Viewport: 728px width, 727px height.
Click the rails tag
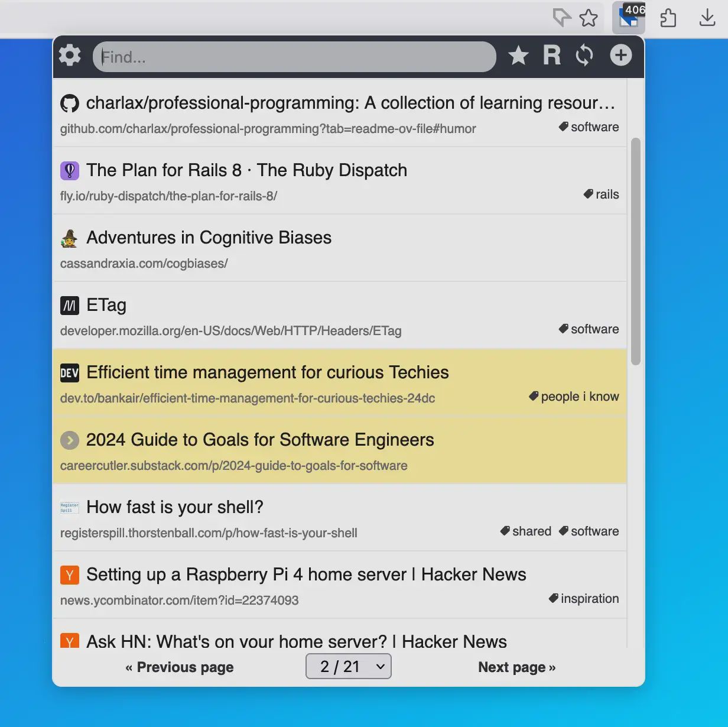click(x=602, y=194)
